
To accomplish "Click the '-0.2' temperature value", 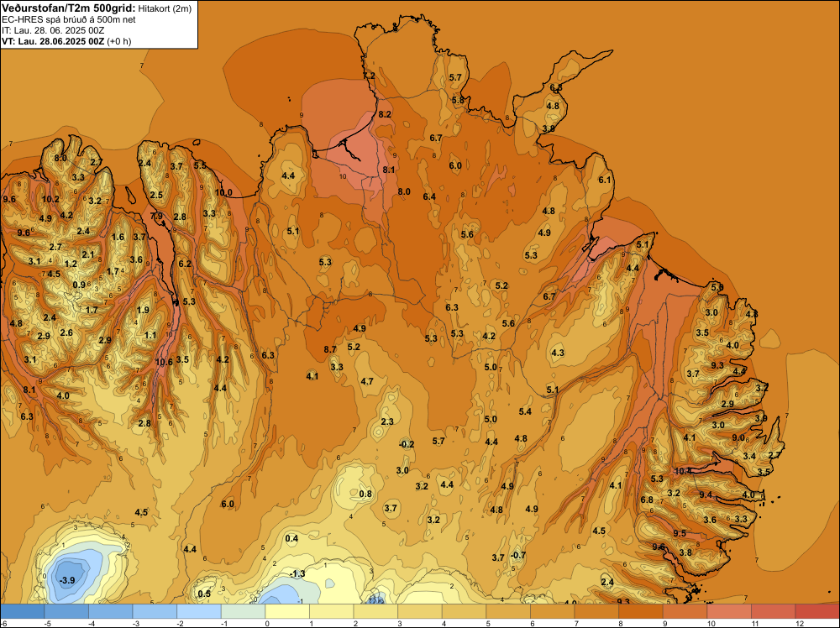I will (407, 444).
